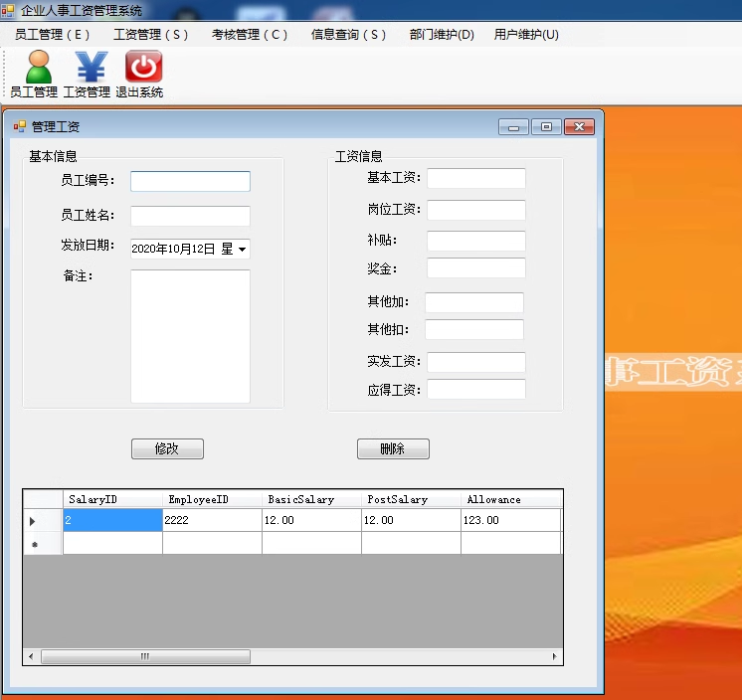Select the Allowance cell 123.00
Screen dimensions: 742x700
[x=510, y=520]
